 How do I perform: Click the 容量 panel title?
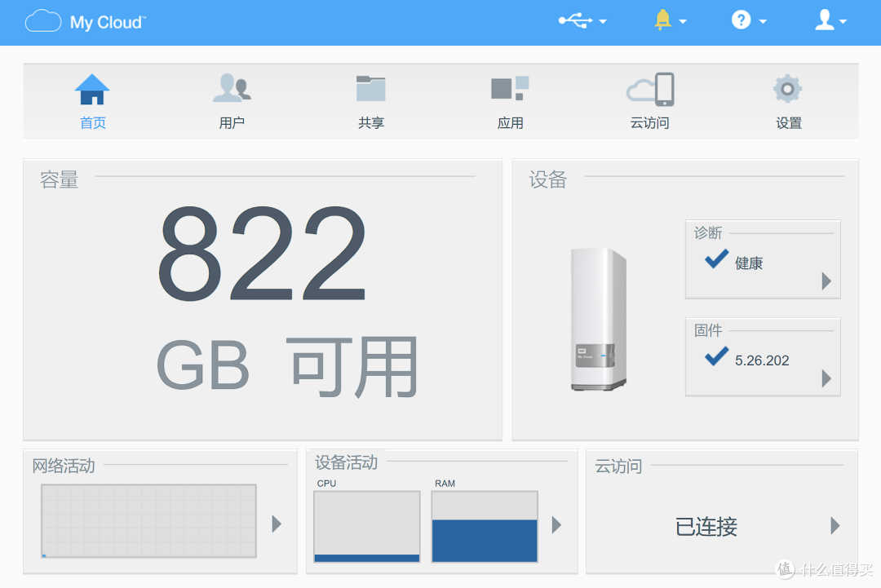pos(59,179)
